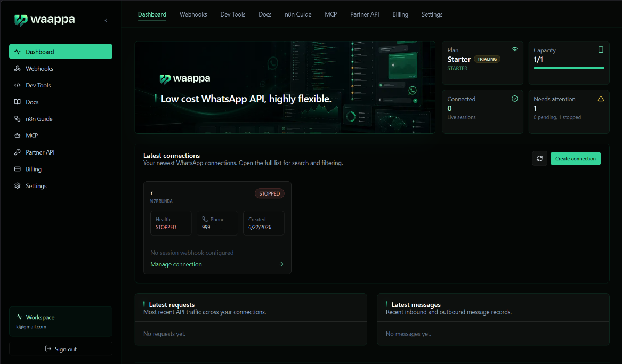The image size is (622, 364).
Task: Click the Sign out button
Action: click(x=61, y=349)
